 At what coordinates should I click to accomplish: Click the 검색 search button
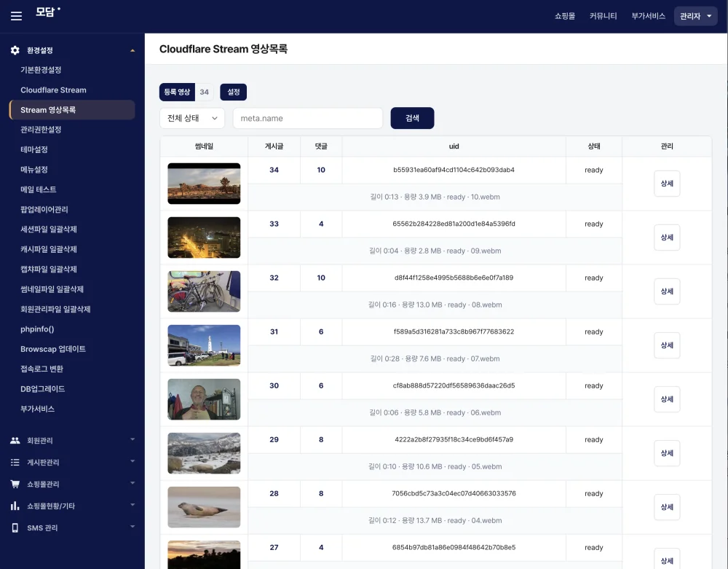[x=412, y=118]
